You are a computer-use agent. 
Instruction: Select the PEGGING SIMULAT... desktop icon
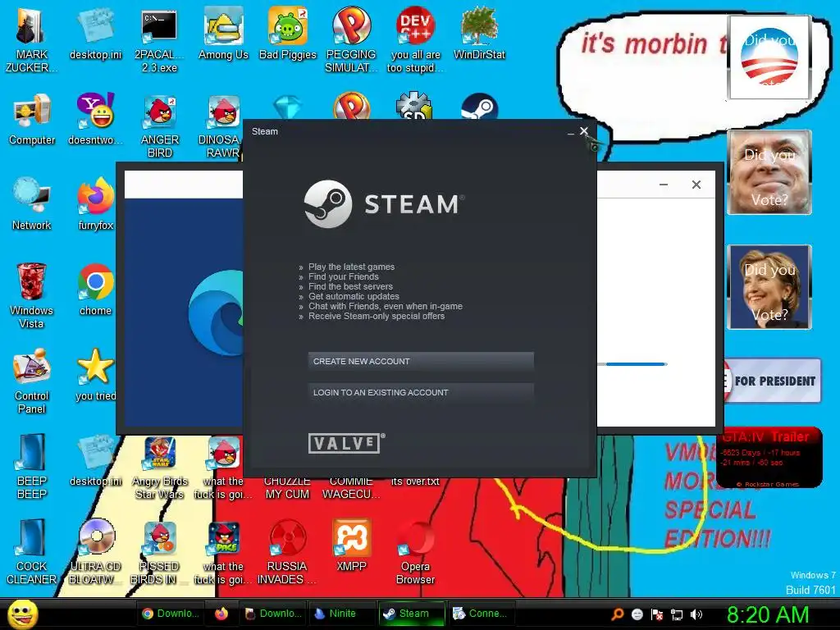pos(351,39)
